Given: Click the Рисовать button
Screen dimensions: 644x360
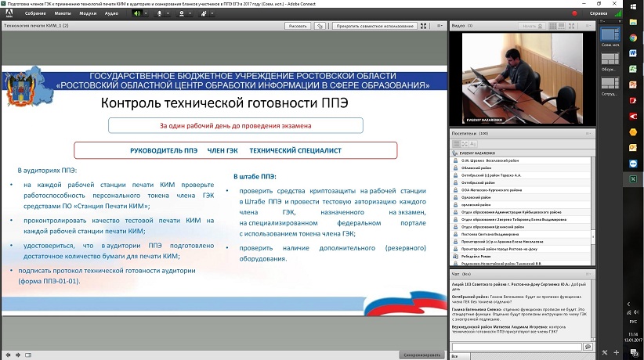Looking at the screenshot, I should (298, 26).
